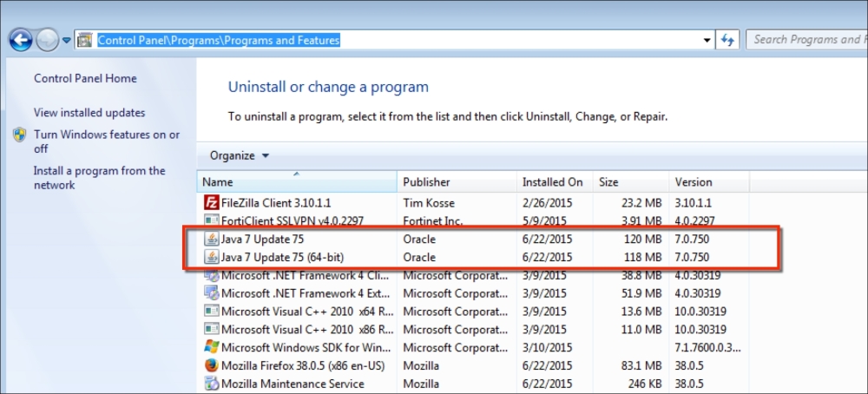This screenshot has width=868, height=394.
Task: Click the Search Programs and Features box
Action: click(806, 40)
